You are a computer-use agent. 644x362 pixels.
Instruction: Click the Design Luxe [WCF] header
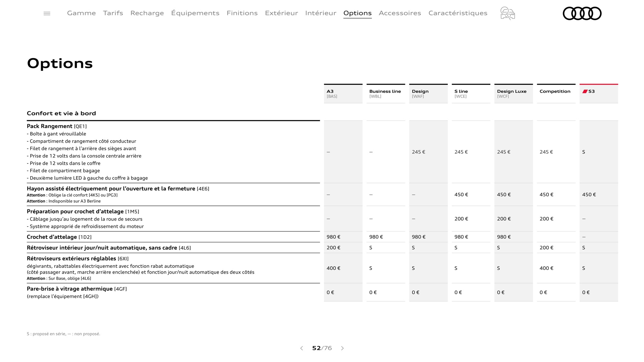[513, 94]
